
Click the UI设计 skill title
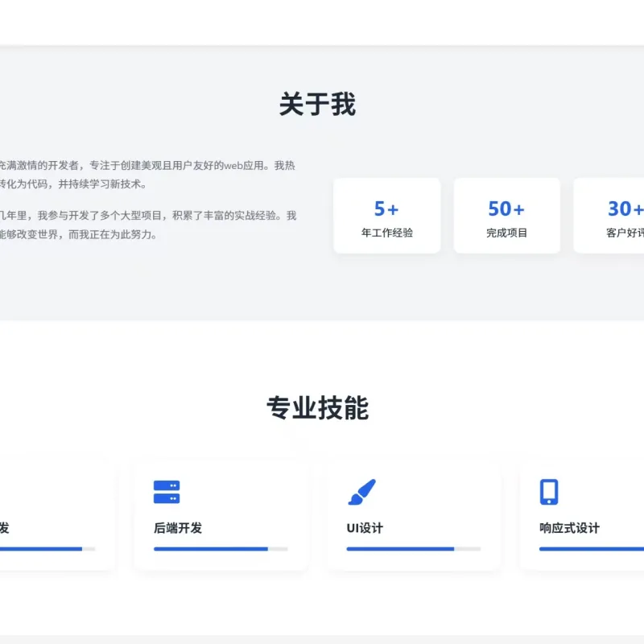click(365, 528)
